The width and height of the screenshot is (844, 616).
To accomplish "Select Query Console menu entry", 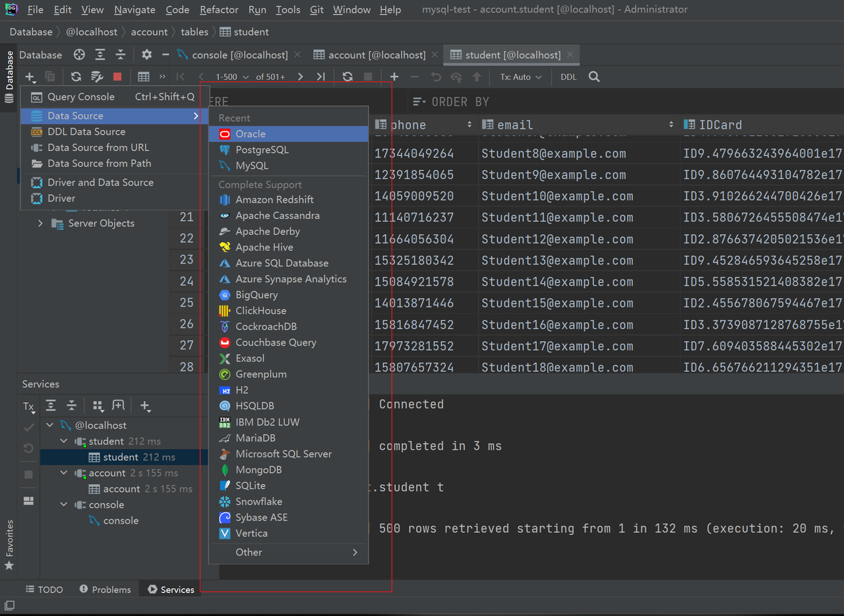I will pos(115,97).
